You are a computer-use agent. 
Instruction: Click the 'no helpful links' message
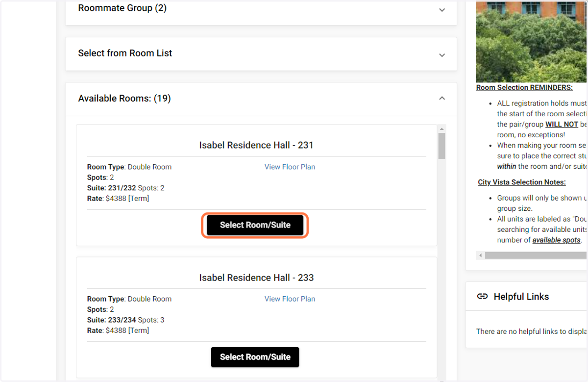(x=532, y=331)
